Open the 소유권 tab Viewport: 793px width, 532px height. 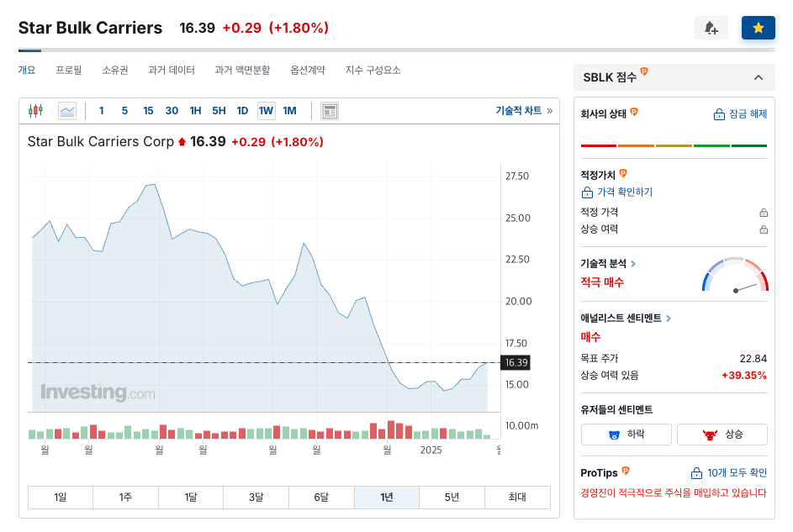(115, 71)
